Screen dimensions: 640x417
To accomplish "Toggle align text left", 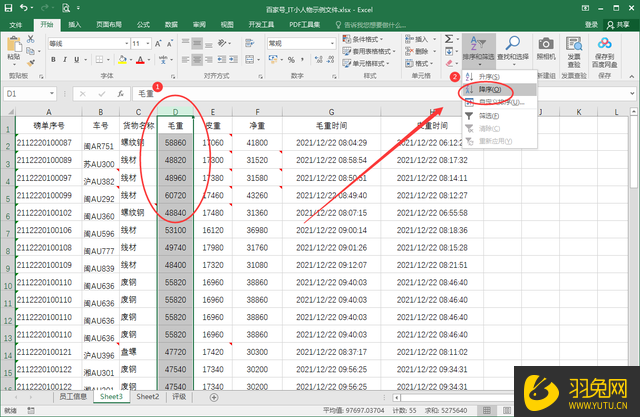I will (185, 60).
